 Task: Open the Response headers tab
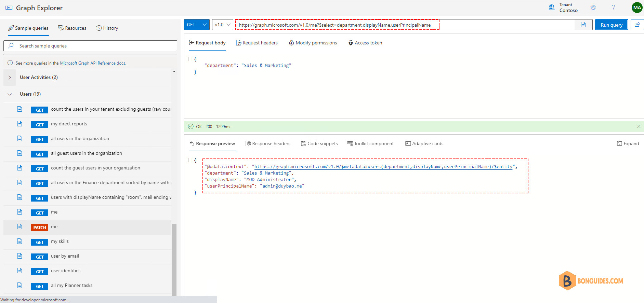tap(268, 143)
